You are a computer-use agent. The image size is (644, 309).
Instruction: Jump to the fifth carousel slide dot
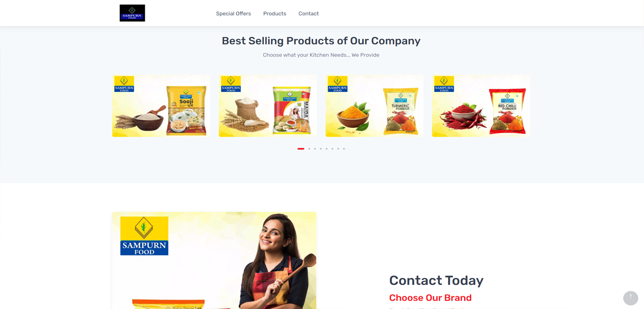326,149
